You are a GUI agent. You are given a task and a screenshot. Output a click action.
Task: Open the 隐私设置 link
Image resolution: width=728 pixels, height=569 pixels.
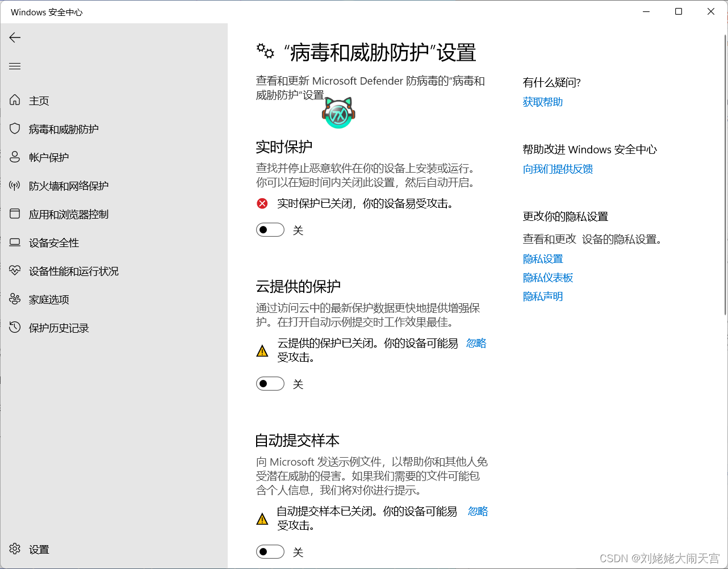coord(543,259)
